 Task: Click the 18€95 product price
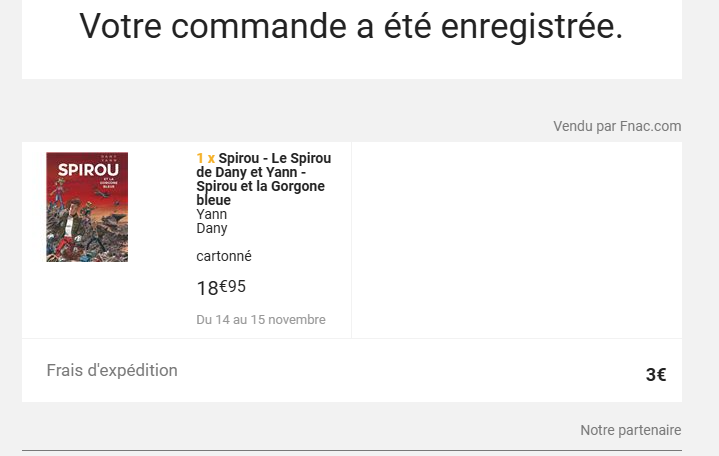[221, 288]
